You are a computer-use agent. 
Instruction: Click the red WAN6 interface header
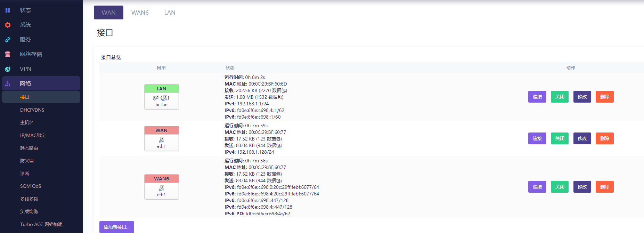click(162, 179)
